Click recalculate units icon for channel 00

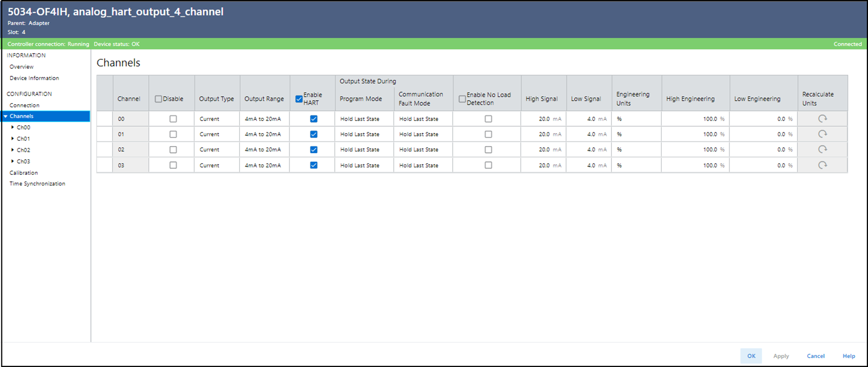click(822, 119)
